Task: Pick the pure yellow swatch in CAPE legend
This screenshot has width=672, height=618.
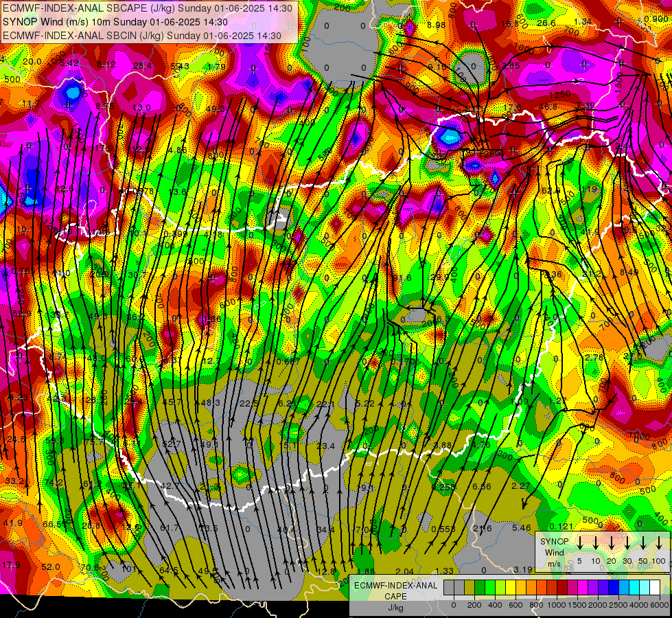Action: [511, 588]
